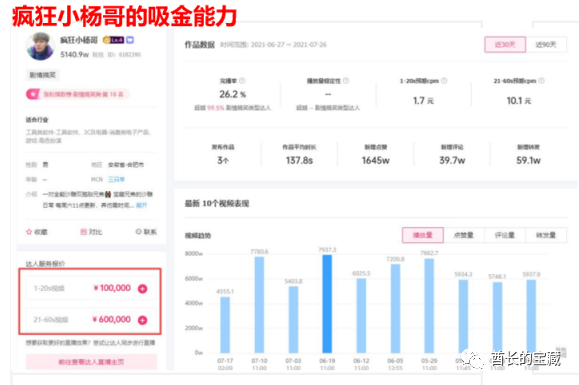Click the 05-29 bar valued 7662.7
Viewport: 579px width, 385px height.
tap(429, 306)
